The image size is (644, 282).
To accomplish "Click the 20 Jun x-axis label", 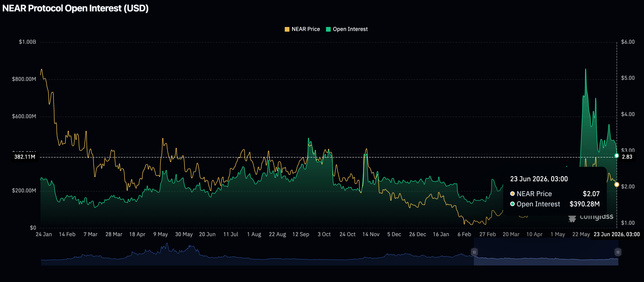I will click(x=207, y=235).
